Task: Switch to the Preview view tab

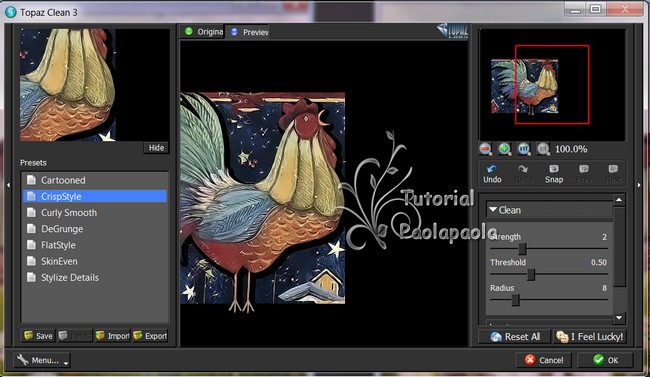Action: pyautogui.click(x=249, y=32)
